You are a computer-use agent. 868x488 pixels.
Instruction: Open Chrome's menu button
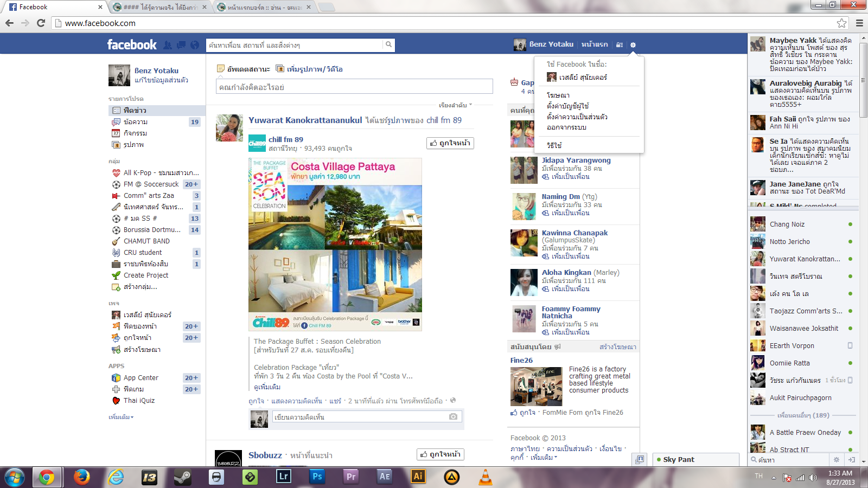(x=859, y=23)
